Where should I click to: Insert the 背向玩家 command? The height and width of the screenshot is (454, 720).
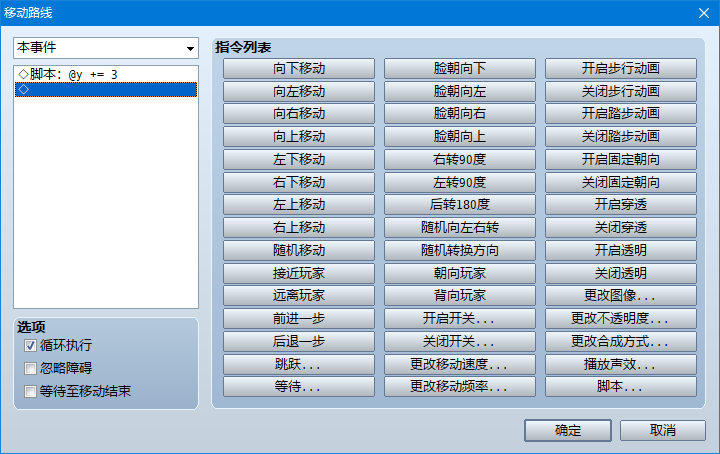(x=460, y=296)
